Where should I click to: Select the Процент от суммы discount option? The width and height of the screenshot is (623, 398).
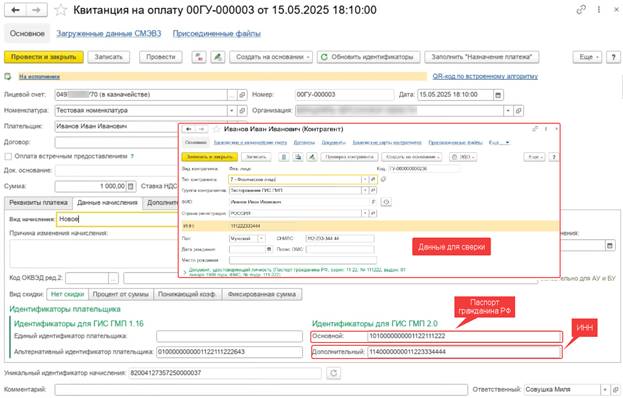tap(121, 294)
